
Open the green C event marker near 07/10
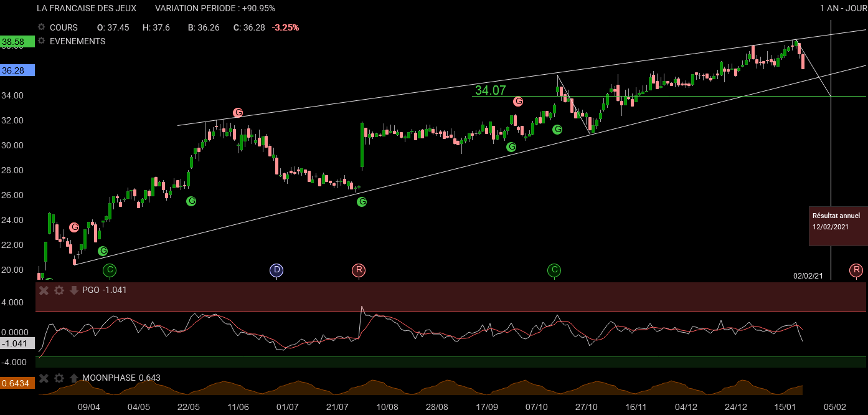point(554,270)
